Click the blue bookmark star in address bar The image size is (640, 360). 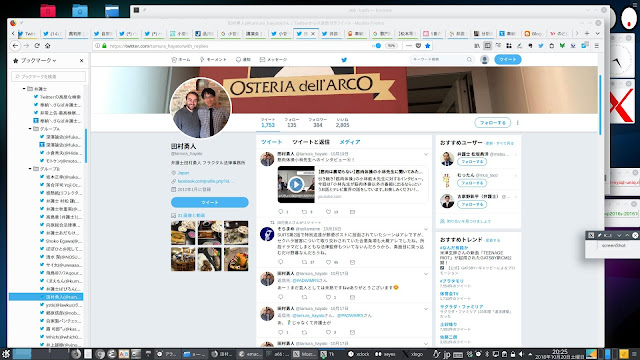pos(427,46)
